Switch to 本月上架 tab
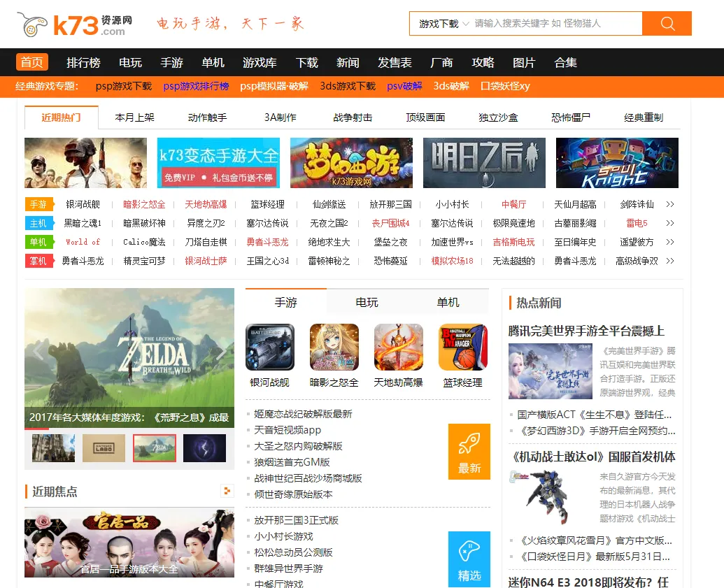 tap(134, 117)
